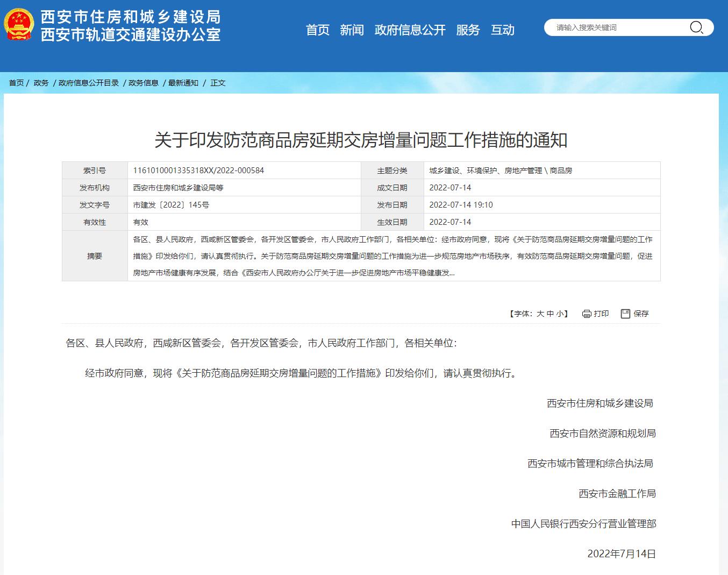Set font size to 中
The image size is (728, 575).
point(550,314)
